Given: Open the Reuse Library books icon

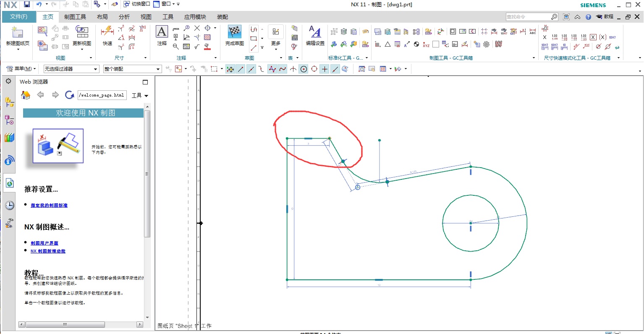Looking at the screenshot, I should tap(9, 138).
